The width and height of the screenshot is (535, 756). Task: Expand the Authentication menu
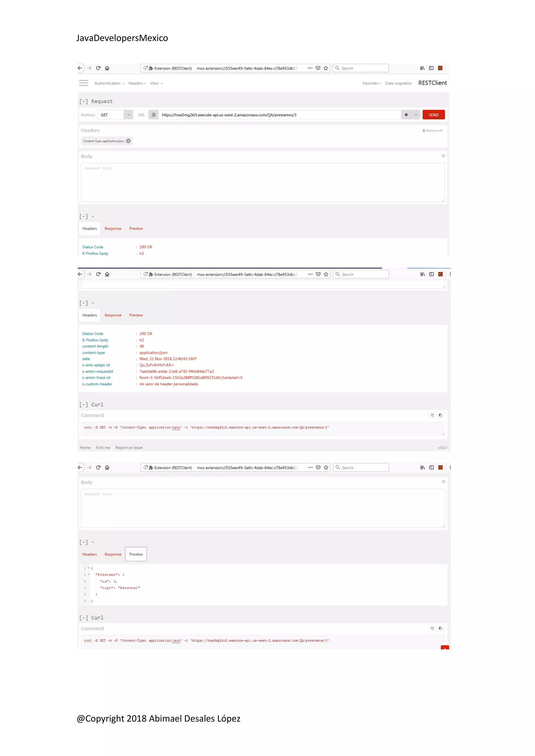click(x=109, y=83)
